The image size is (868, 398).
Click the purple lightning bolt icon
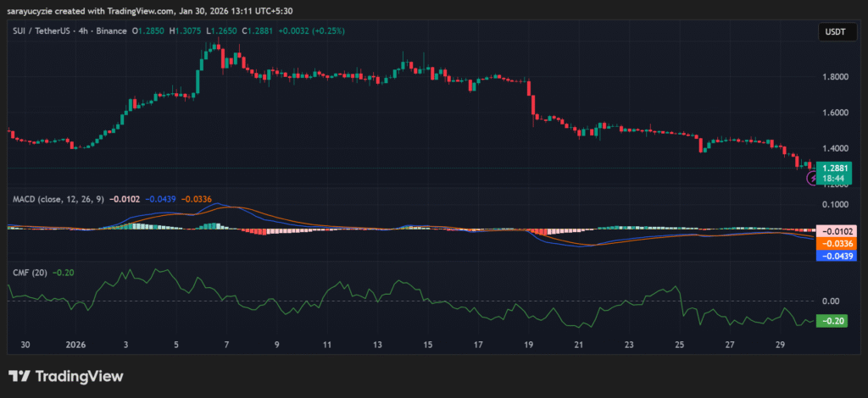tap(812, 179)
